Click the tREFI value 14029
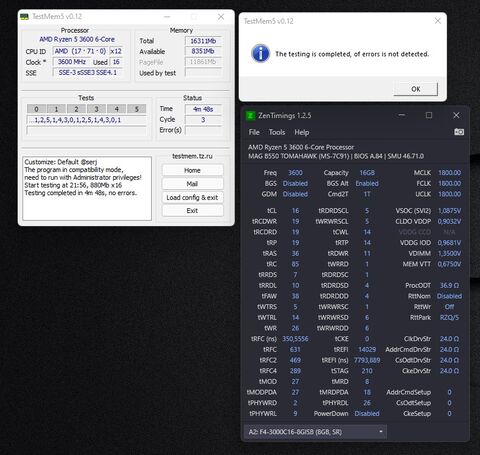 click(367, 349)
